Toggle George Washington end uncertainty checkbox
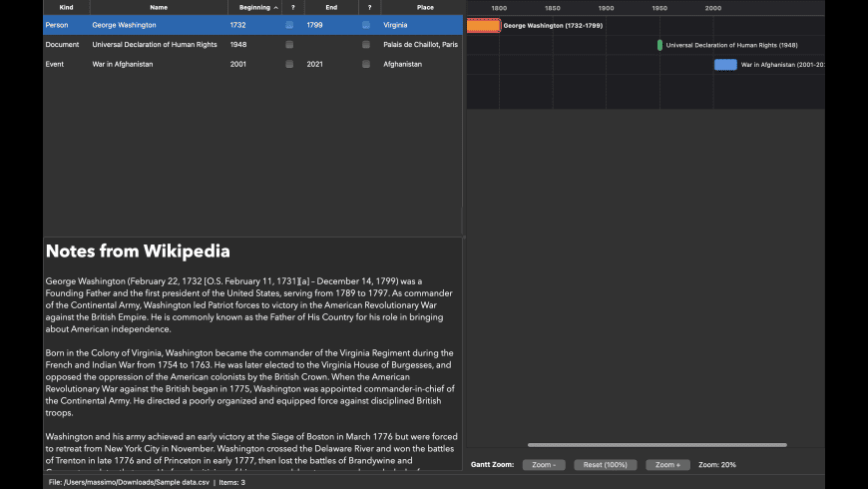 click(x=366, y=25)
